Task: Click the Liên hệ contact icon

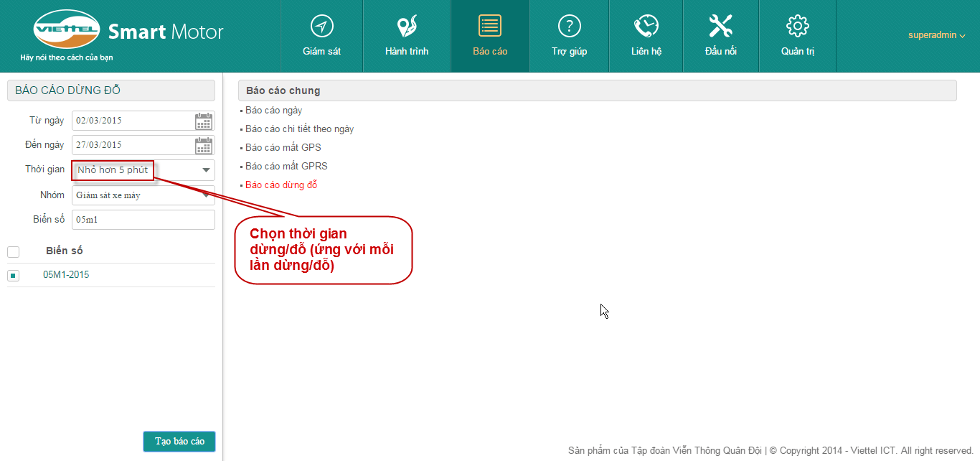Action: point(646,27)
